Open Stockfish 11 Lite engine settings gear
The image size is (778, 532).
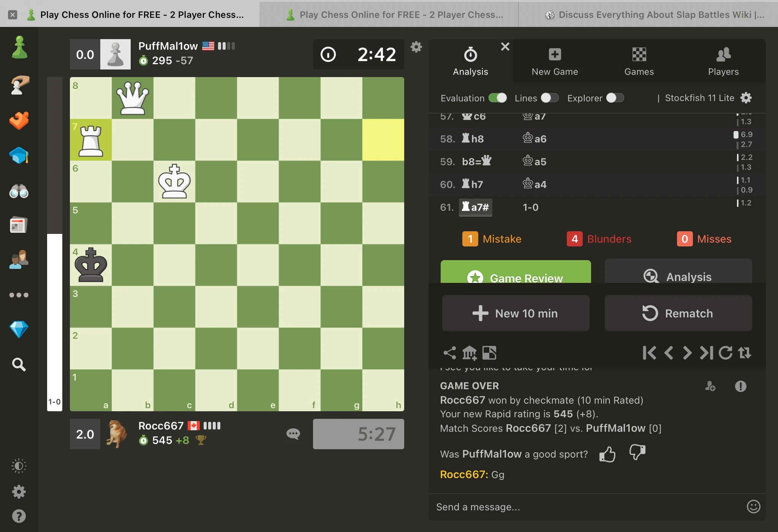746,98
